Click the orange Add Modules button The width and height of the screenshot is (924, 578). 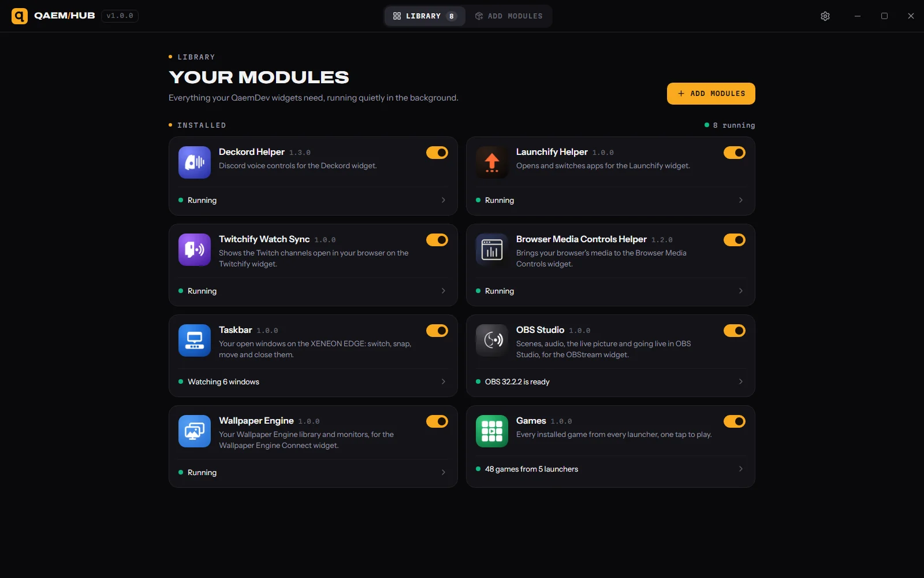pyautogui.click(x=711, y=94)
